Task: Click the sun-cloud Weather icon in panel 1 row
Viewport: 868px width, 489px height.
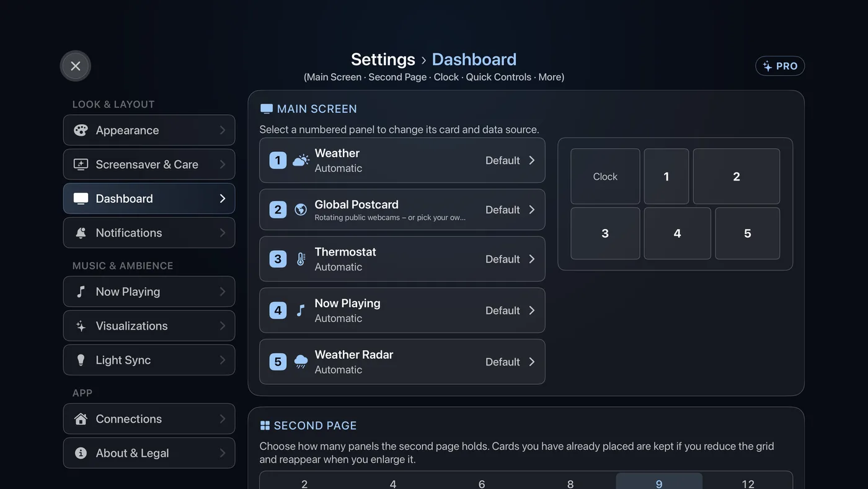Action: click(x=301, y=160)
